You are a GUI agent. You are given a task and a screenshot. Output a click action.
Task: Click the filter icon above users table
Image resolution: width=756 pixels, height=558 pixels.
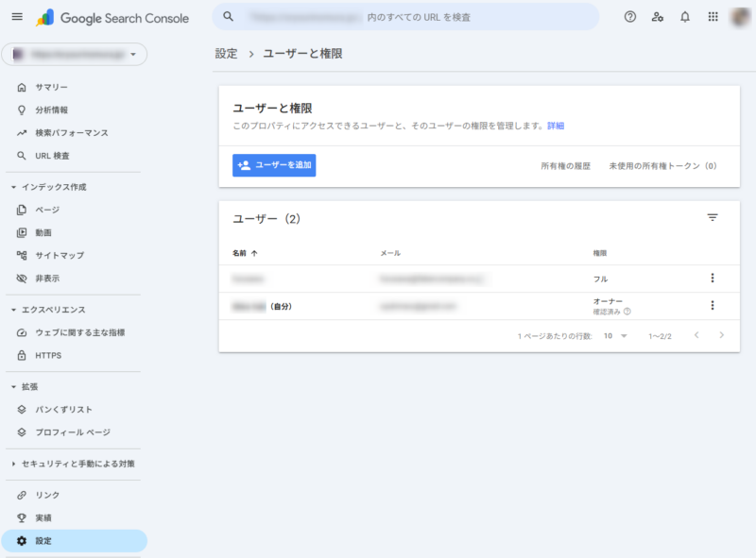click(x=713, y=218)
